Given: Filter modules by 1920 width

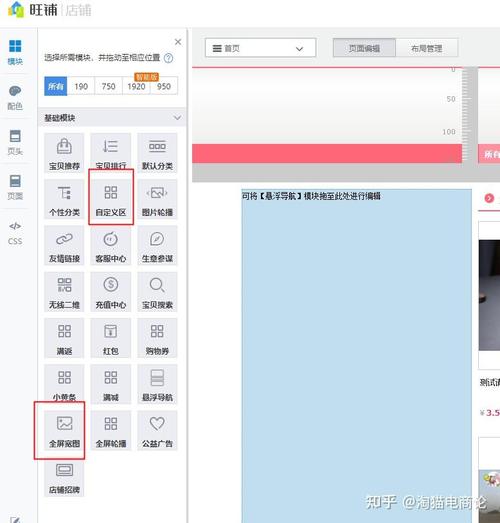Looking at the screenshot, I should point(136,86).
